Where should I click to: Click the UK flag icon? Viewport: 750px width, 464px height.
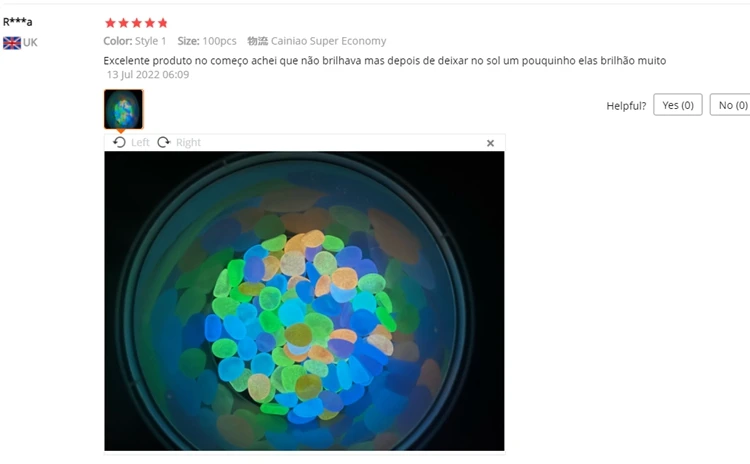pos(12,43)
